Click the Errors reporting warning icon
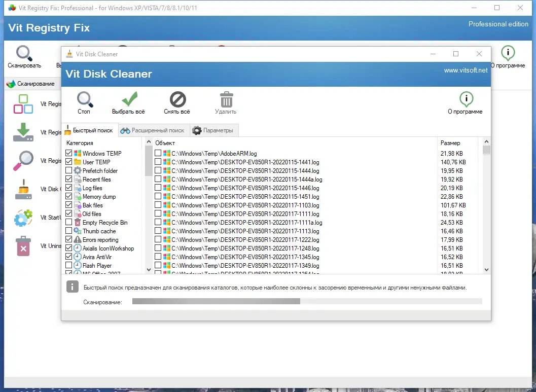This screenshot has height=392, width=536. tap(78, 239)
